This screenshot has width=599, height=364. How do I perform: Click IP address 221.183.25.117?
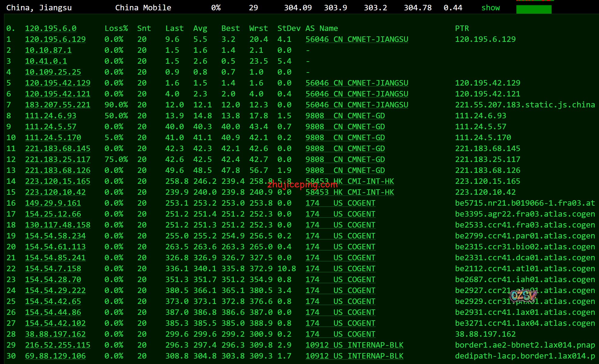pos(58,160)
